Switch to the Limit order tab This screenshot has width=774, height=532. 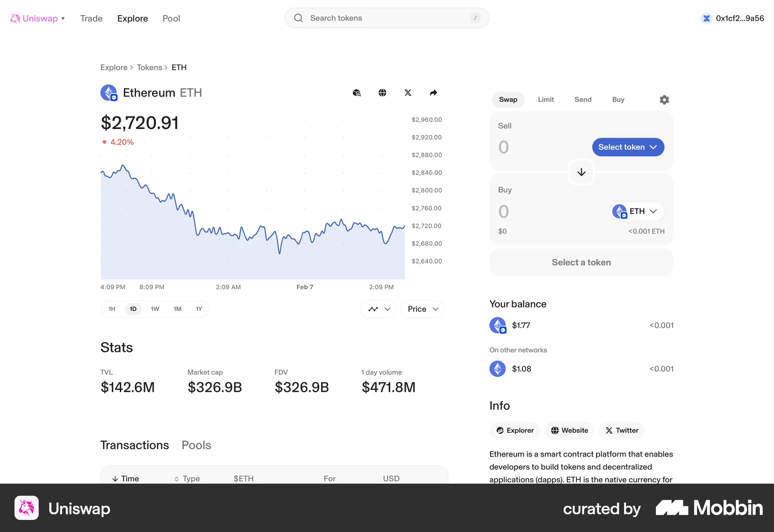coord(546,100)
